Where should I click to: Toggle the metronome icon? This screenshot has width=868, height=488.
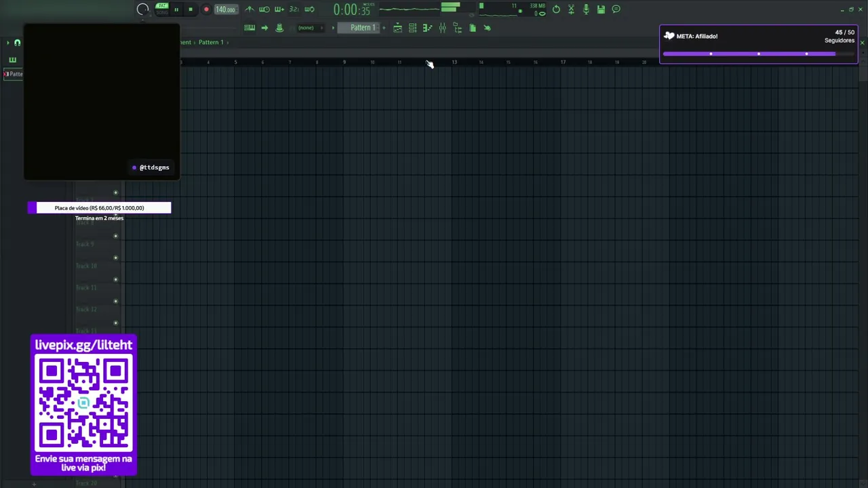(250, 9)
